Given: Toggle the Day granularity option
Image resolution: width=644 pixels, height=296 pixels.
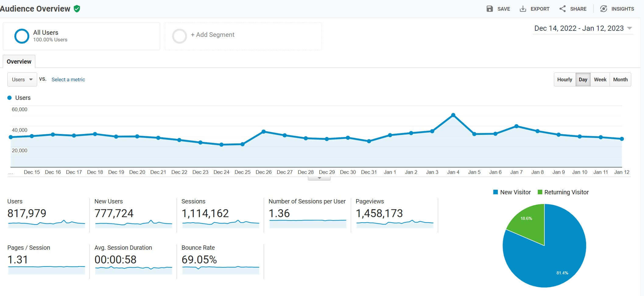Looking at the screenshot, I should (x=583, y=79).
